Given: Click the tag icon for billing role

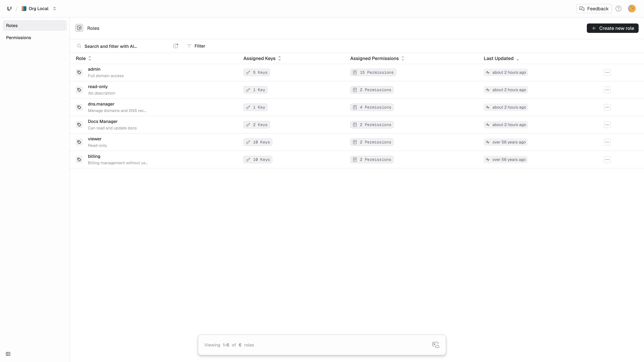Looking at the screenshot, I should click(x=79, y=159).
